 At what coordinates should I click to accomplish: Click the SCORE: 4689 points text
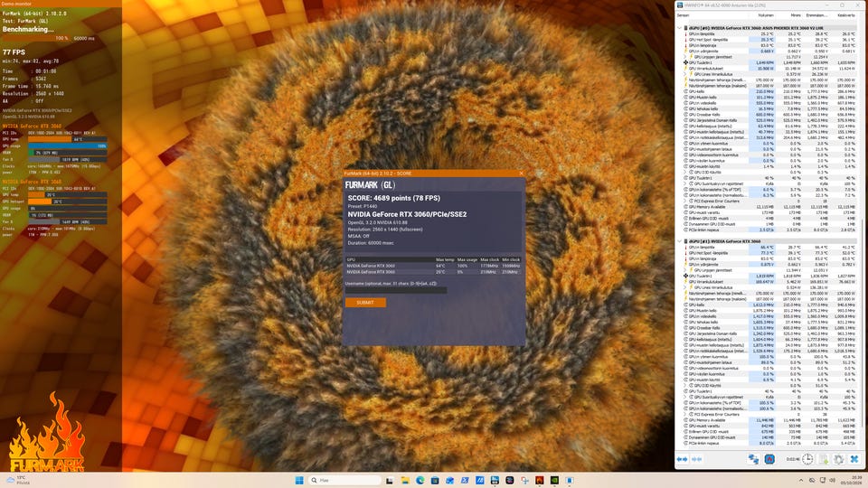(393, 198)
